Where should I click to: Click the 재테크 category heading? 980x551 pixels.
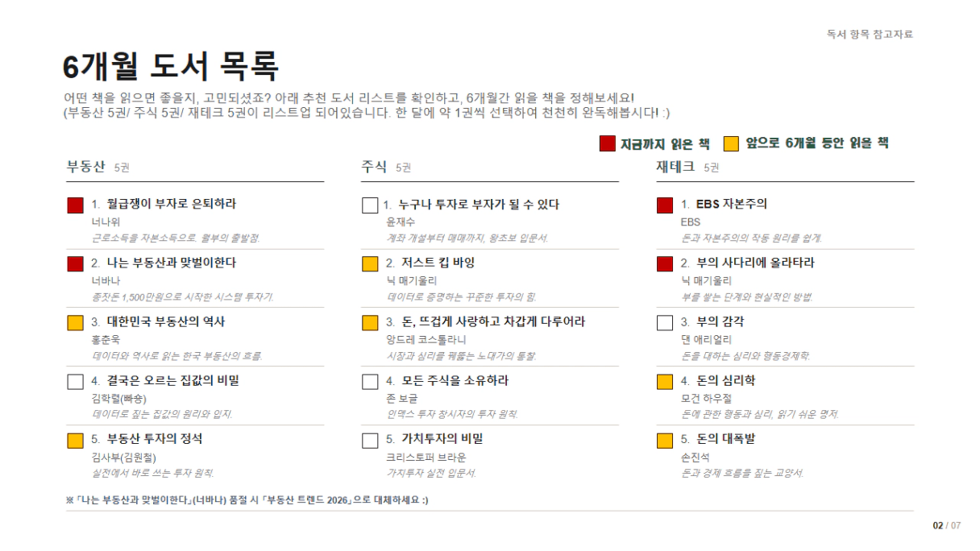point(675,167)
